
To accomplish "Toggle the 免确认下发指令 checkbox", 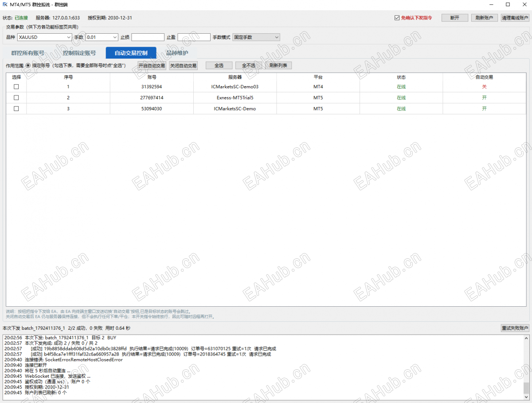I will 397,18.
